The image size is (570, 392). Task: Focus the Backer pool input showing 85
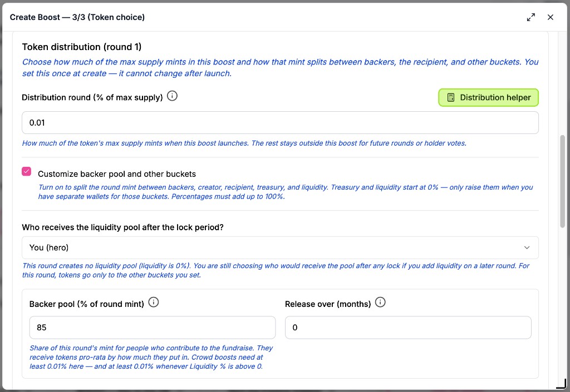pyautogui.click(x=153, y=328)
